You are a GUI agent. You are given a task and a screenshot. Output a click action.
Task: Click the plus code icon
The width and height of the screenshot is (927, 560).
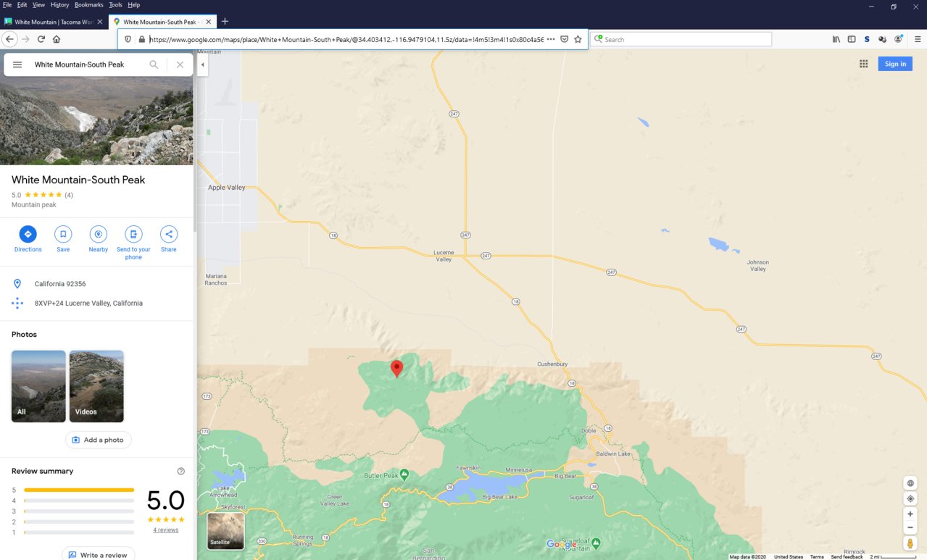(x=17, y=304)
